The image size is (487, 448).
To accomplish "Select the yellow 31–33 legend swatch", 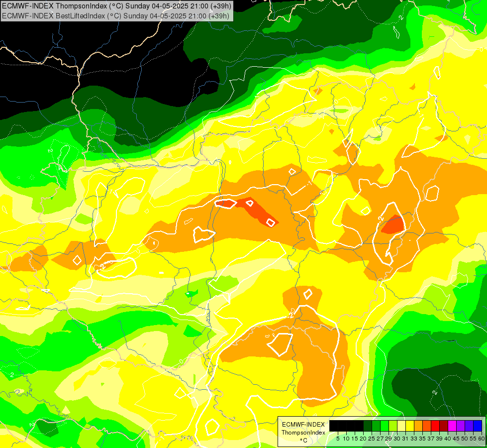I will click(410, 426).
